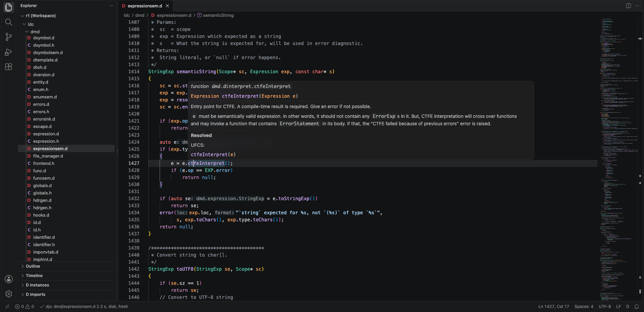Go to line via Ln 1427, Col 17
644x312 pixels.
coord(554,306)
